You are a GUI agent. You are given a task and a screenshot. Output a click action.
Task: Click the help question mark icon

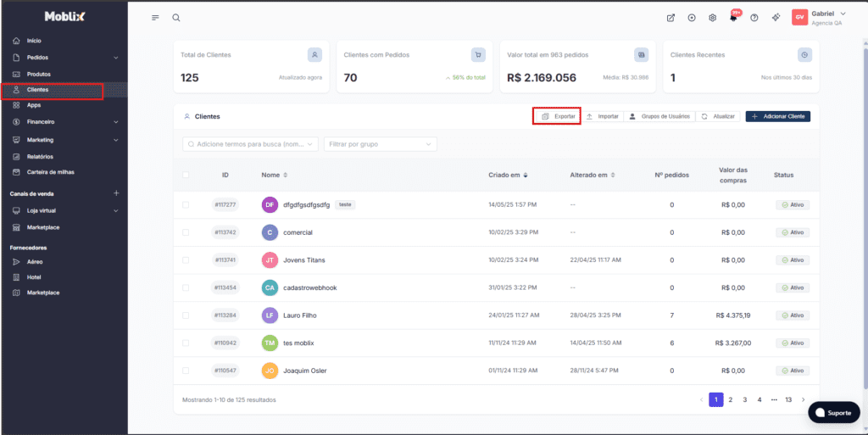754,18
